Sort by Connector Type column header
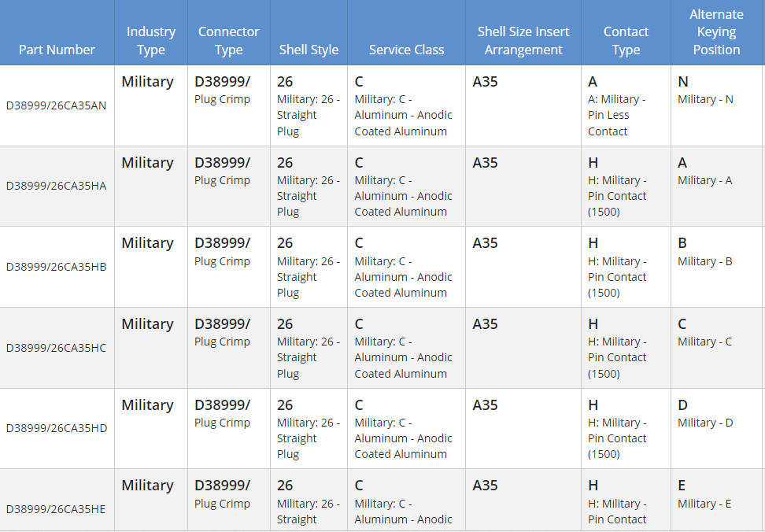Viewport: 765px width, 532px height. click(x=228, y=40)
